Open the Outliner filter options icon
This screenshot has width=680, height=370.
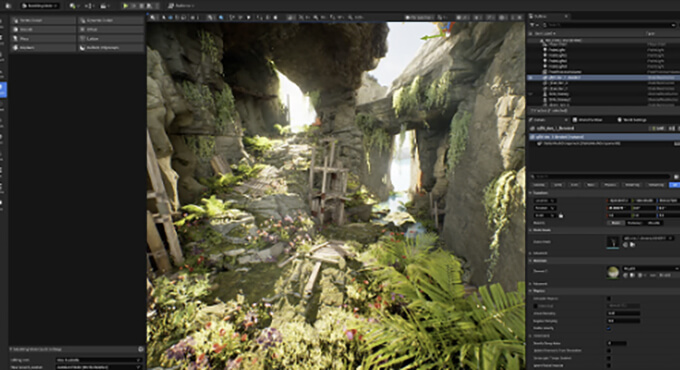533,25
